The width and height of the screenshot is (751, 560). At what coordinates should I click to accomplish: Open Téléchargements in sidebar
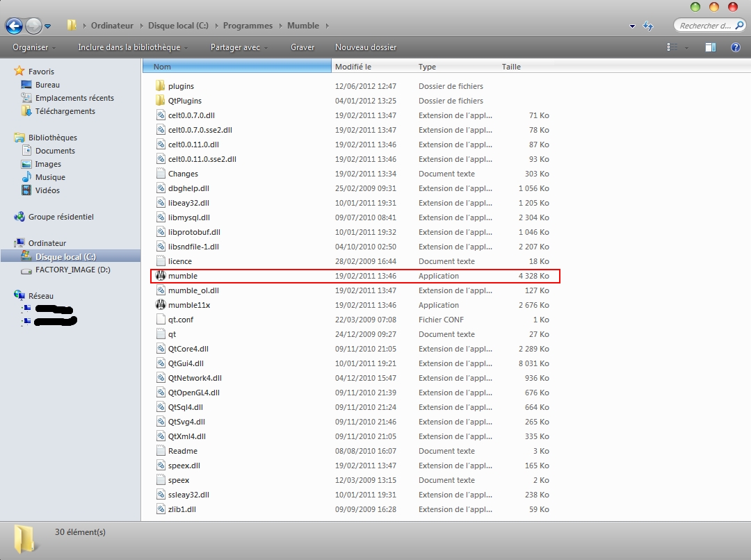tap(65, 111)
